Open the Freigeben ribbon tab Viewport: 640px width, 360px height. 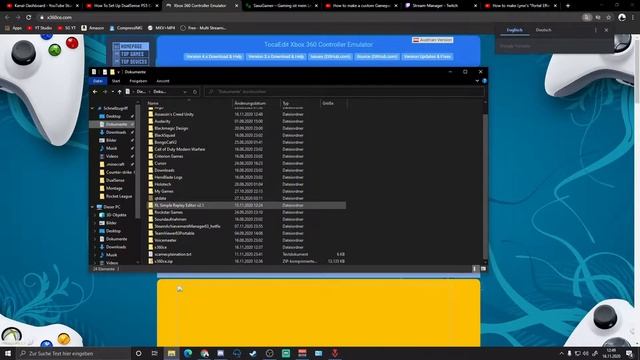(138, 81)
